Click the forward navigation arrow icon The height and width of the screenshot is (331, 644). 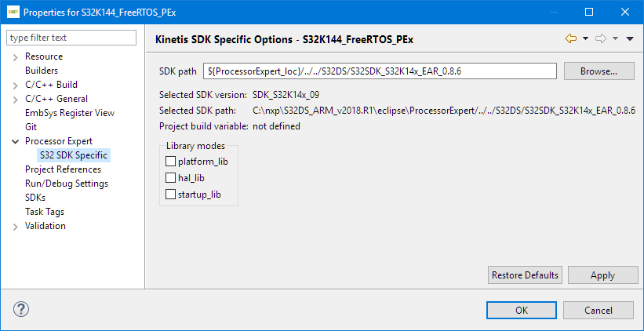point(602,38)
